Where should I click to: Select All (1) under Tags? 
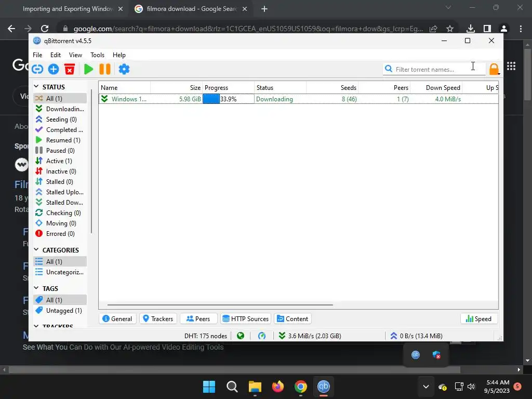(x=60, y=300)
